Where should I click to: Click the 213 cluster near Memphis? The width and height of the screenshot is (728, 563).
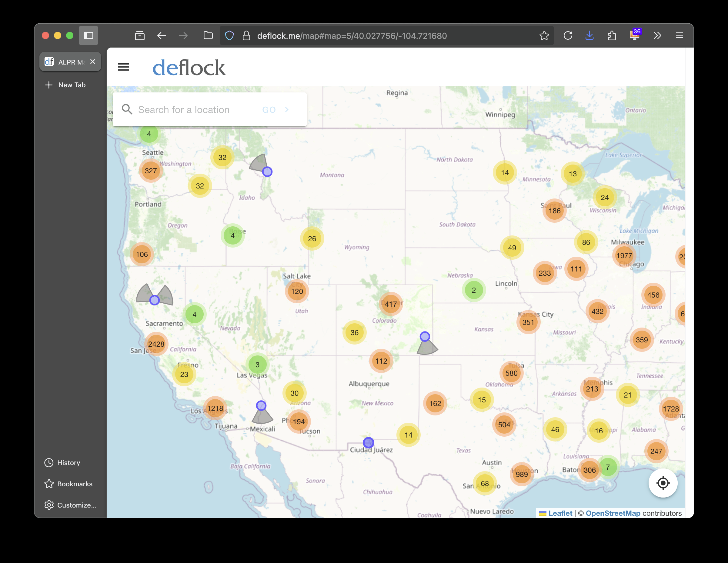tap(592, 389)
